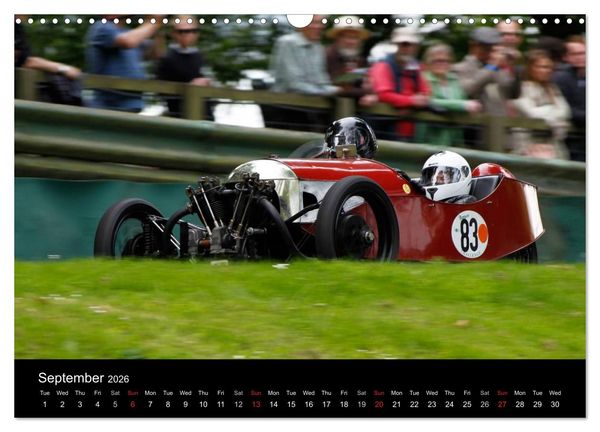
Task: Select date 1 in the calendar strip
Action: pos(45,404)
